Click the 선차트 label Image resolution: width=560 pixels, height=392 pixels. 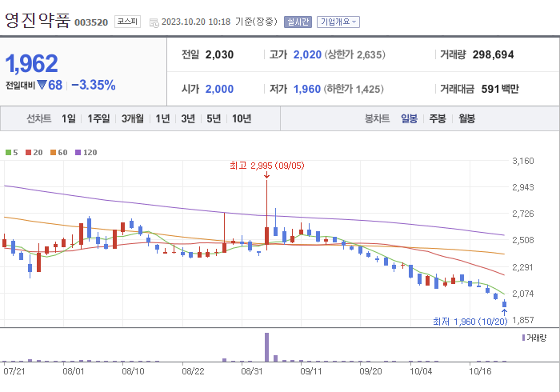39,118
